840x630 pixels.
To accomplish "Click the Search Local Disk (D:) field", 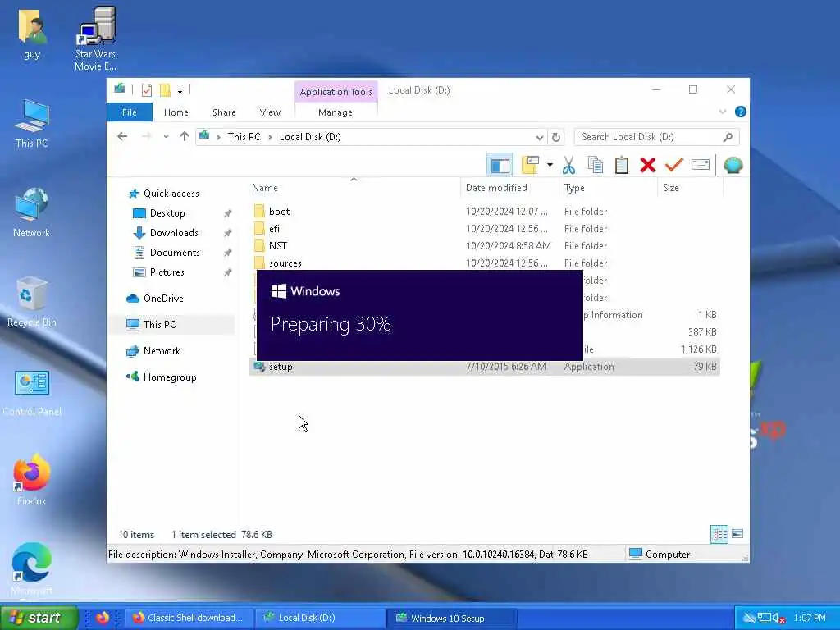I will [657, 137].
